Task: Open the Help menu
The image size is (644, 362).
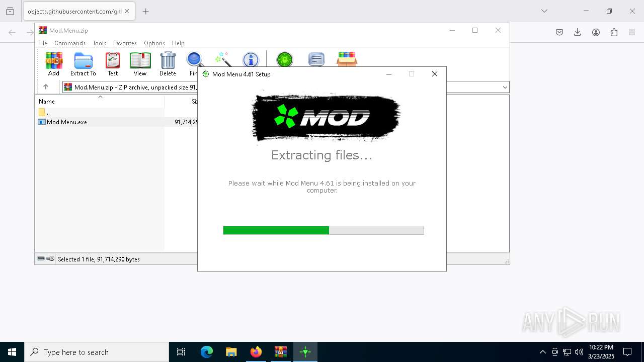Action: tap(178, 43)
